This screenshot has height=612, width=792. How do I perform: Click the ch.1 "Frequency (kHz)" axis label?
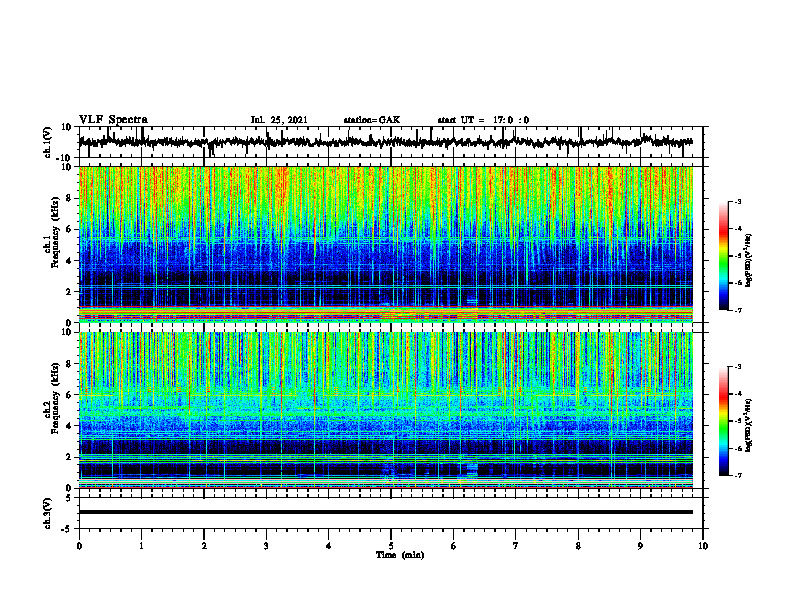(x=55, y=232)
